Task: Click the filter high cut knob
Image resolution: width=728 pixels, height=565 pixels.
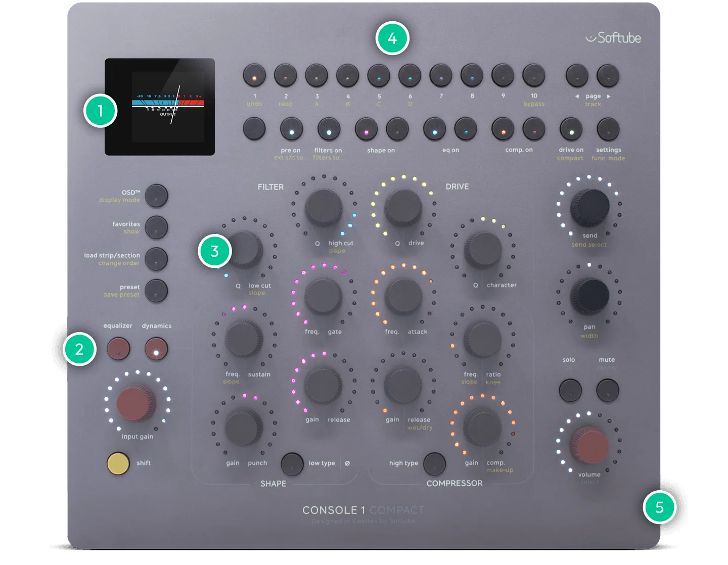Action: pyautogui.click(x=324, y=207)
